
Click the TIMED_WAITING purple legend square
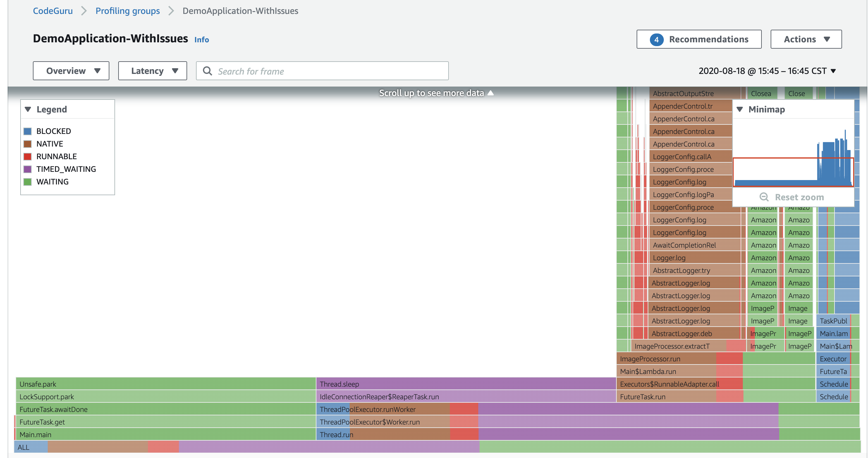click(28, 169)
